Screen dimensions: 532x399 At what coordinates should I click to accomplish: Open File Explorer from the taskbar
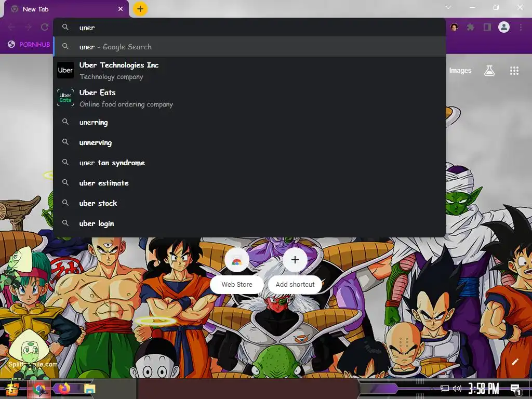tap(89, 389)
